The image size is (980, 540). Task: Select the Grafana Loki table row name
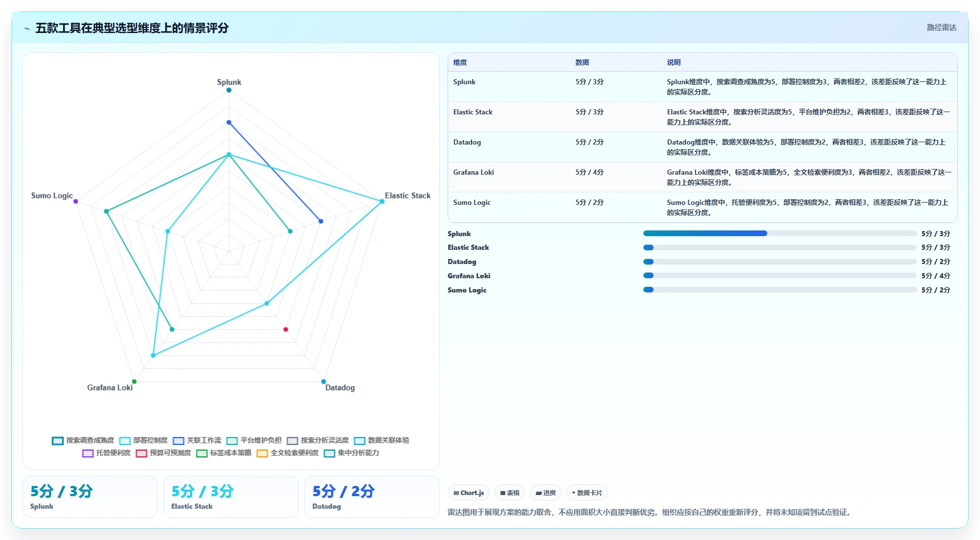[x=473, y=172]
